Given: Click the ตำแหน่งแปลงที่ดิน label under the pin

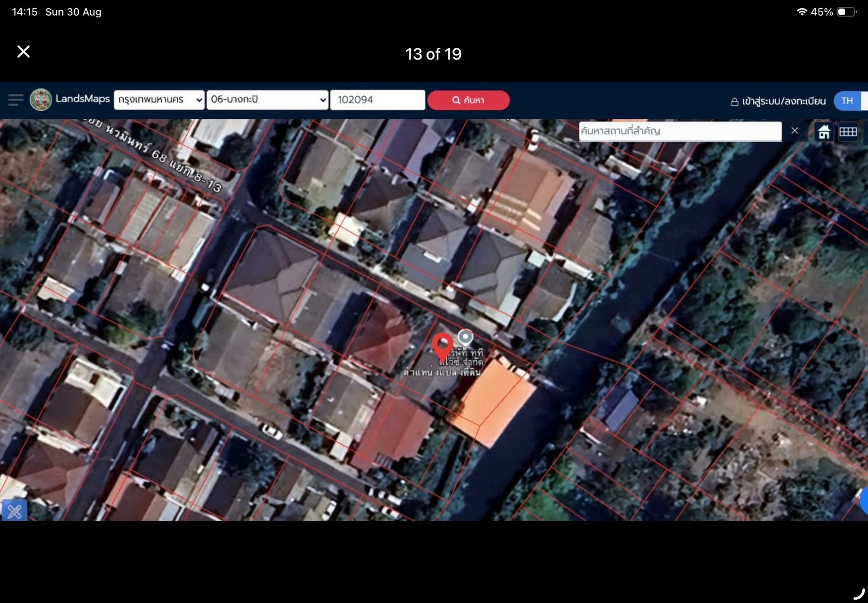Looking at the screenshot, I should click(x=442, y=372).
